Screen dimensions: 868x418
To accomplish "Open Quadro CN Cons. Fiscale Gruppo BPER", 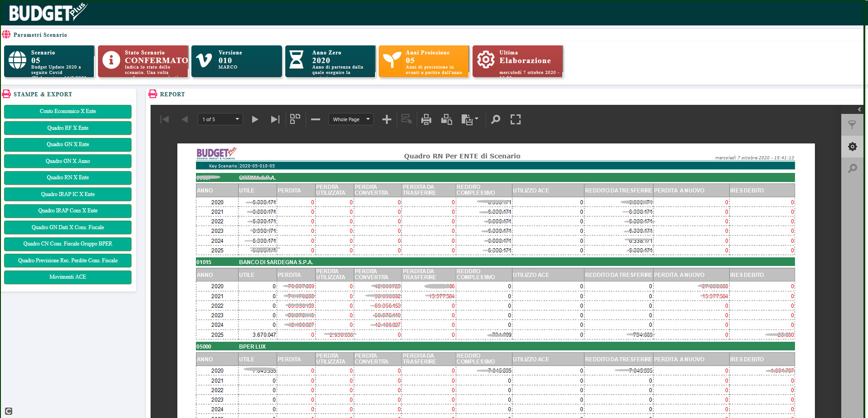I will (68, 244).
